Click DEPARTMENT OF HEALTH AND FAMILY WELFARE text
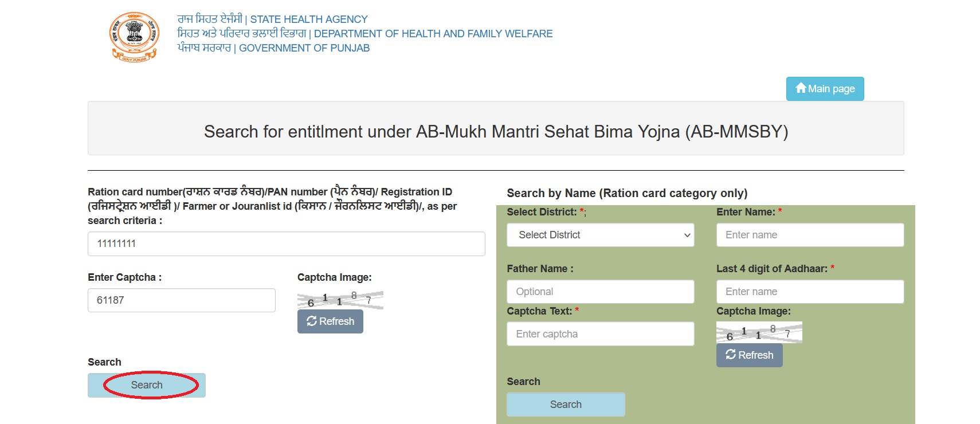The width and height of the screenshot is (980, 424). [x=433, y=34]
